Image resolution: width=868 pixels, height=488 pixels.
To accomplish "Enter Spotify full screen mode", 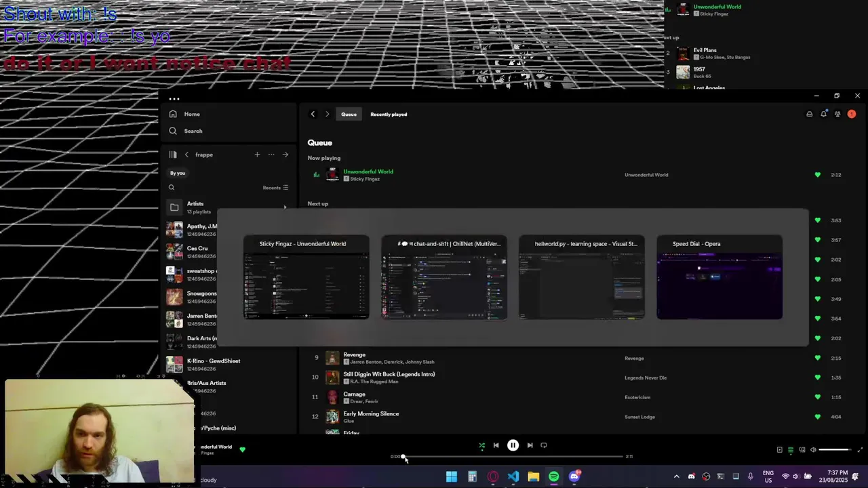I will tap(860, 449).
